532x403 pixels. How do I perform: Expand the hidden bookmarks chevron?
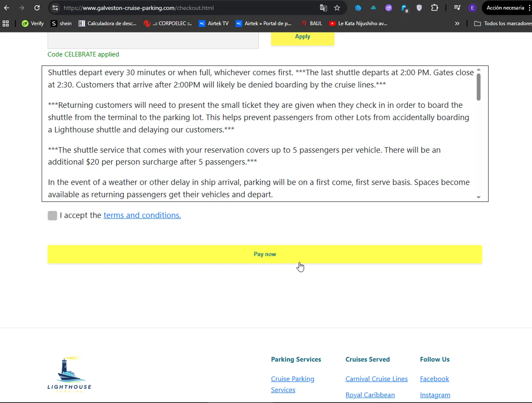(x=457, y=23)
